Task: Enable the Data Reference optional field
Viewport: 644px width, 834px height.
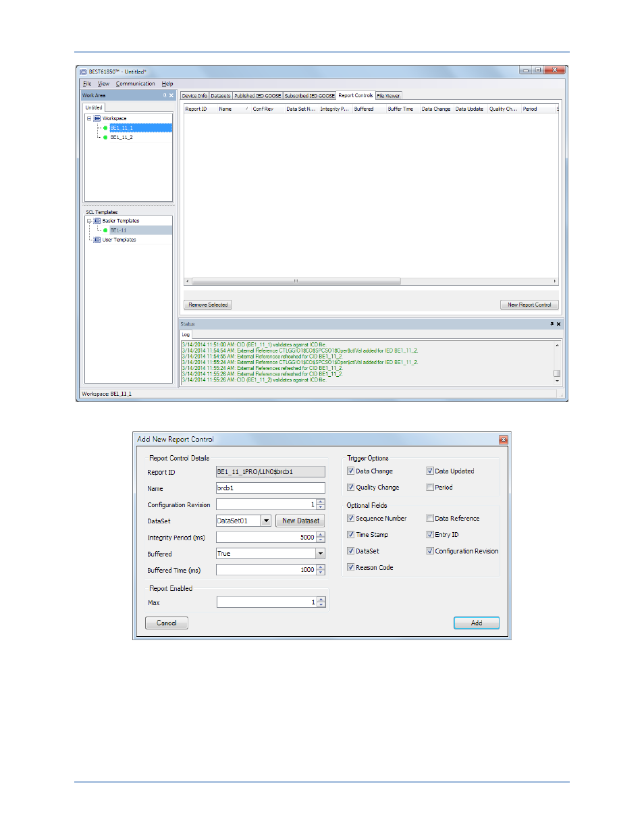Action: [429, 518]
